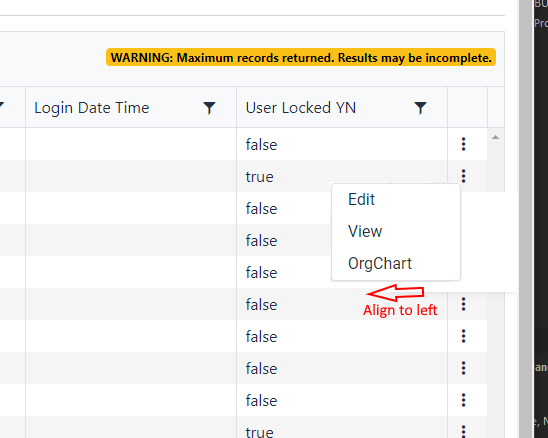Open filter for Login Date Time column
This screenshot has width=548, height=438.
click(x=209, y=108)
